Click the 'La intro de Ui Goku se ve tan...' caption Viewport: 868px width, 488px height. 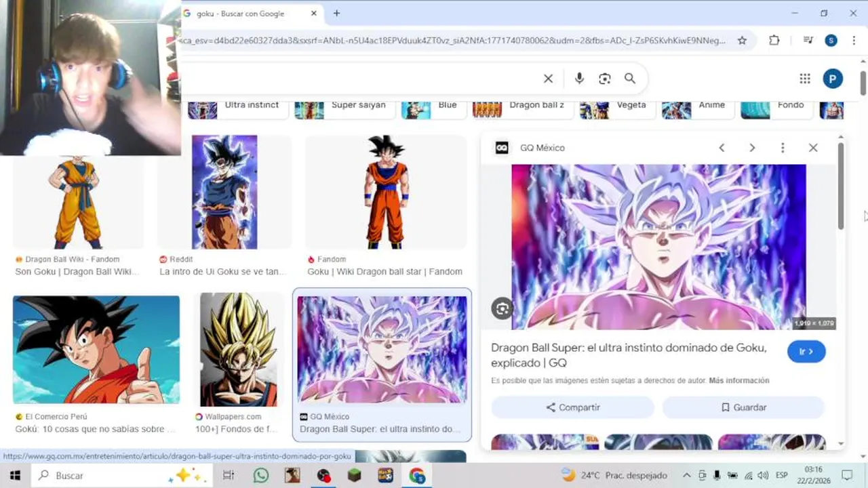coord(222,272)
